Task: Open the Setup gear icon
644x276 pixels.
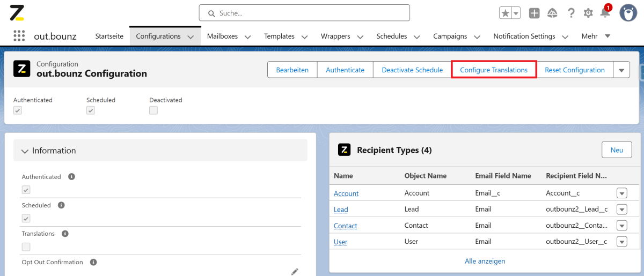Action: coord(588,13)
